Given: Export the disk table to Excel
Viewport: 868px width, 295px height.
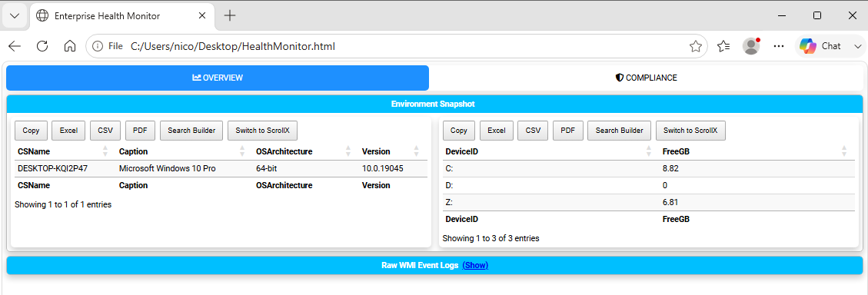Looking at the screenshot, I should pos(497,131).
